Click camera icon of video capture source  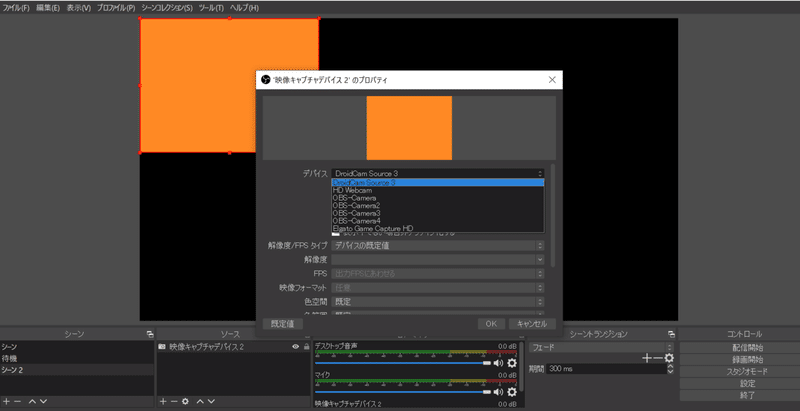[x=162, y=347]
